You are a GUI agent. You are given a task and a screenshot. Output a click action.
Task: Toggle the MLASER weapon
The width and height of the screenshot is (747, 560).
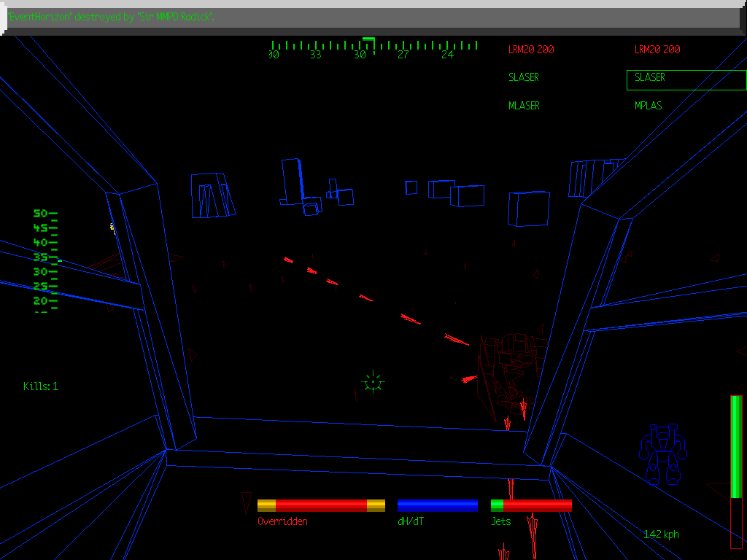pos(524,106)
